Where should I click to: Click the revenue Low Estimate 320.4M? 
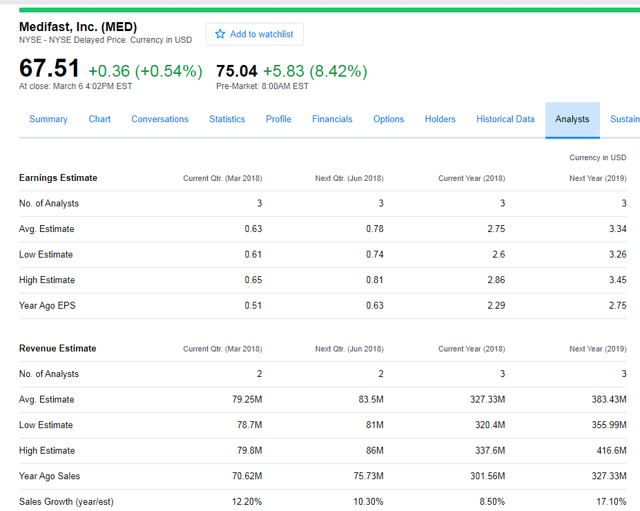[x=490, y=425]
